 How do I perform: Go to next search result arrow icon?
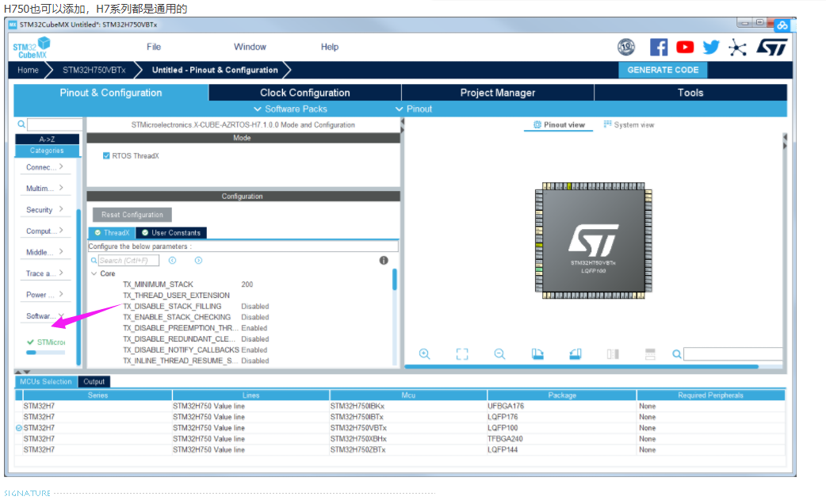pyautogui.click(x=199, y=260)
